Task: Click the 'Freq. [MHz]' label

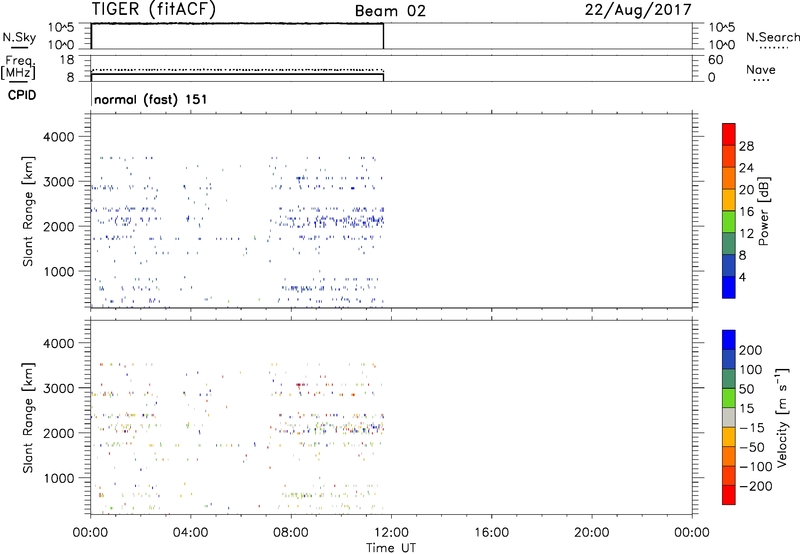Action: click(18, 67)
